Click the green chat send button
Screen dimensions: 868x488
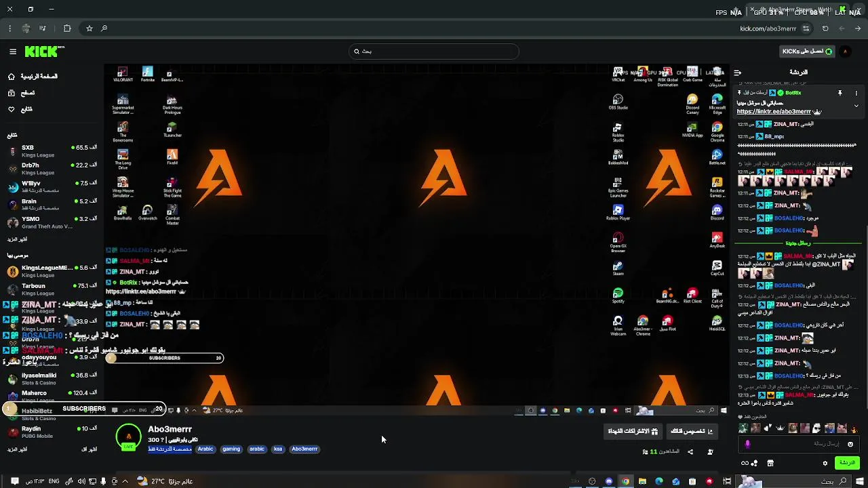848,463
